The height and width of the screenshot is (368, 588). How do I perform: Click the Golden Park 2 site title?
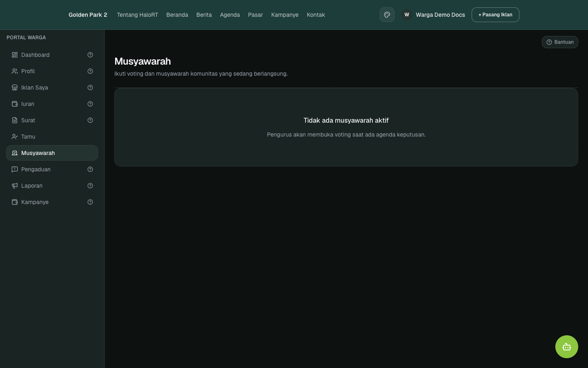88,15
